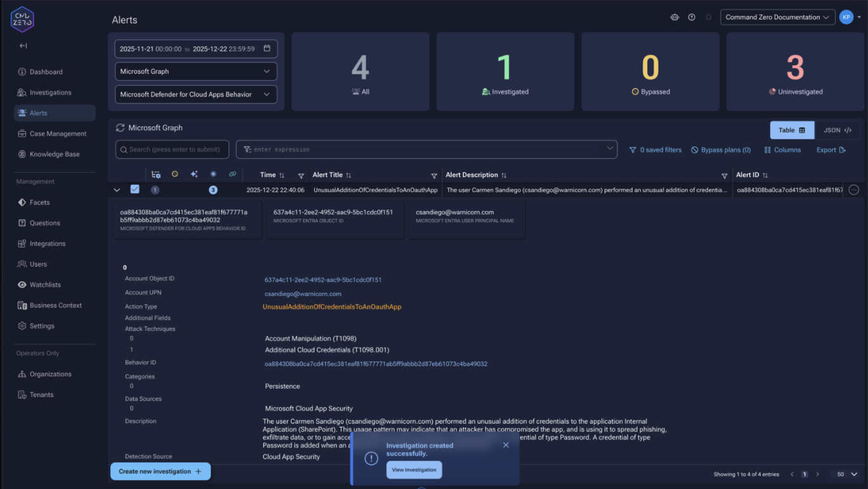Show the Uninvestigated alerts card

click(x=795, y=72)
